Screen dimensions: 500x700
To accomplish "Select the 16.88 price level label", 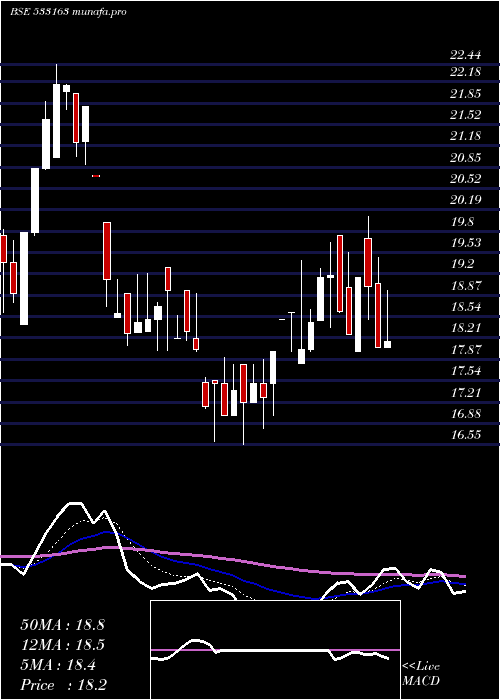I will click(x=466, y=414).
